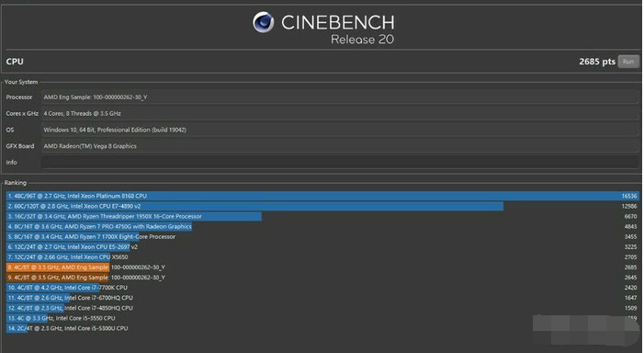This screenshot has width=644, height=353.
Task: Click the 2705 score value
Action: [630, 256]
